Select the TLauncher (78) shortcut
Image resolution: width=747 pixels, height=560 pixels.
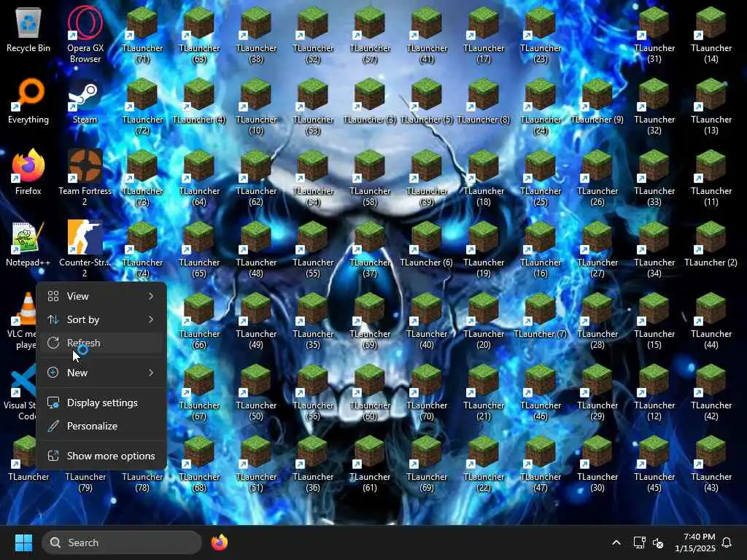pyautogui.click(x=142, y=481)
